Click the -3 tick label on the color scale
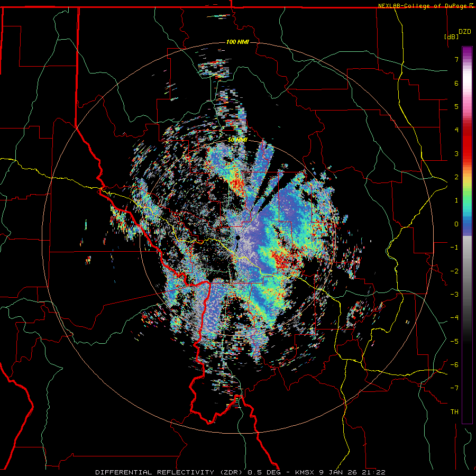476x476 pixels. (454, 295)
